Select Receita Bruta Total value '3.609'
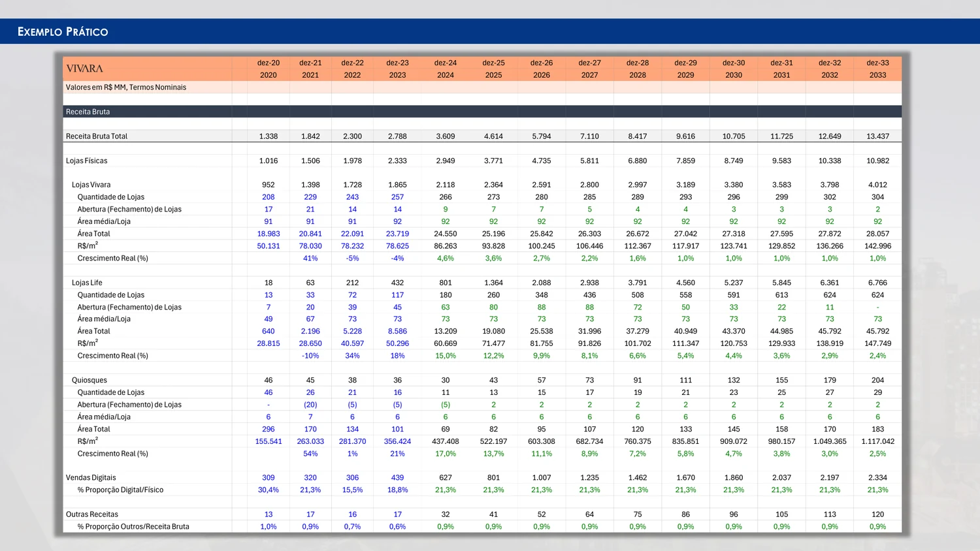Screen dimensions: 980x551 tap(446, 136)
